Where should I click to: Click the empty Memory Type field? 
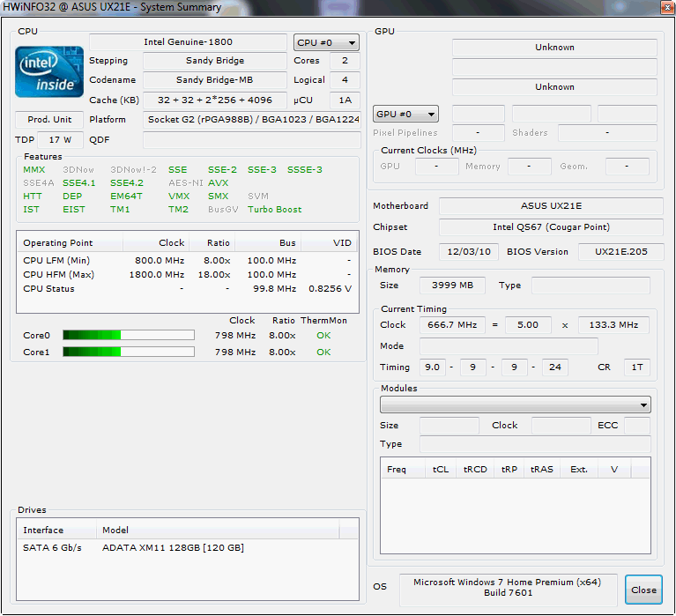coord(591,286)
